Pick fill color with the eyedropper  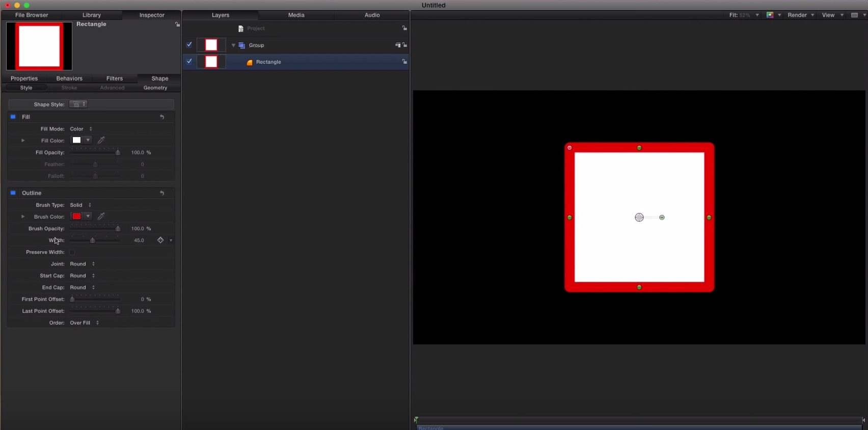[x=101, y=140]
